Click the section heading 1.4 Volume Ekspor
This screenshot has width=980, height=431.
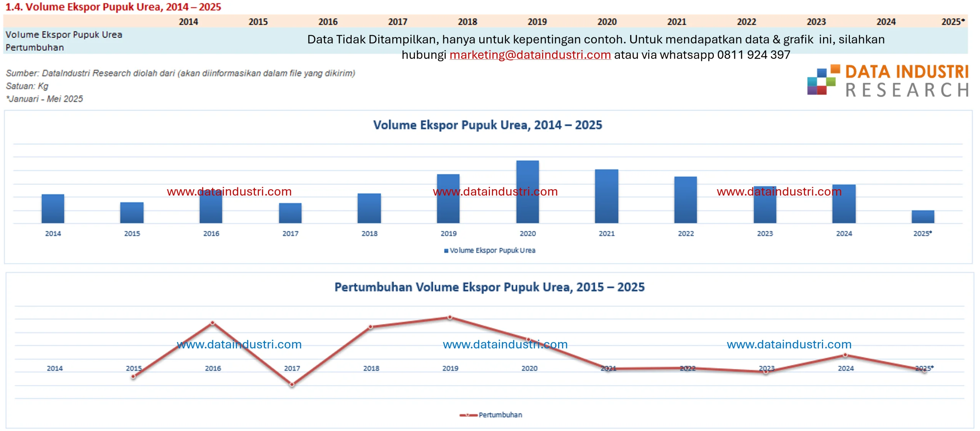click(113, 7)
